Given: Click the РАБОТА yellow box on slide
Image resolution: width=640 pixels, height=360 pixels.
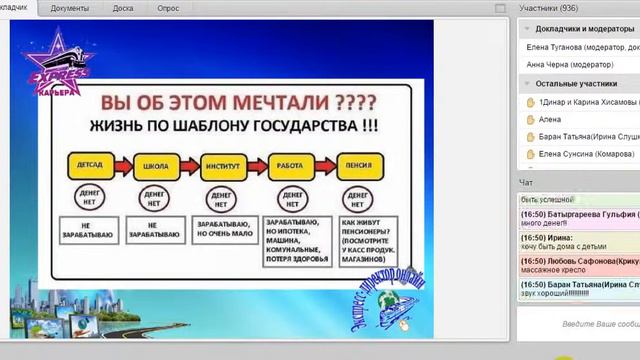Looking at the screenshot, I should click(291, 166).
